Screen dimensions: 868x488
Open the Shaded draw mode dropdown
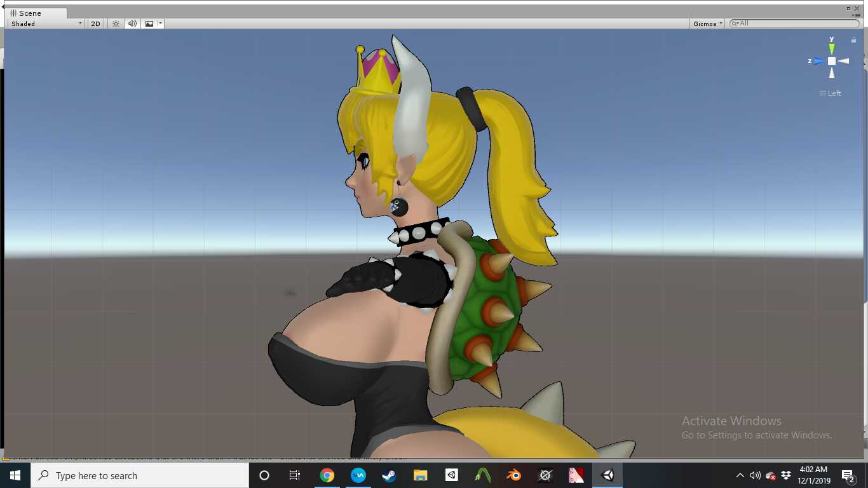(x=45, y=24)
